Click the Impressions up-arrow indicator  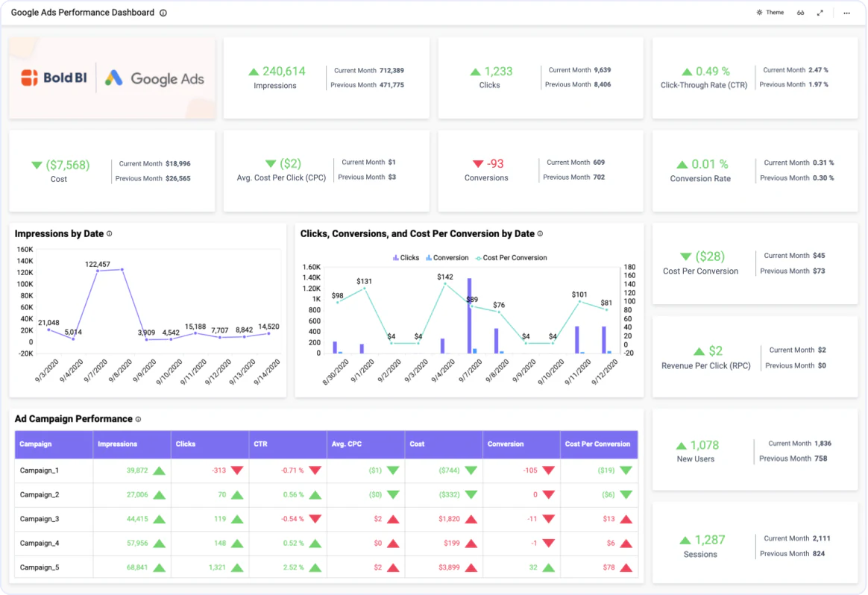pyautogui.click(x=254, y=72)
